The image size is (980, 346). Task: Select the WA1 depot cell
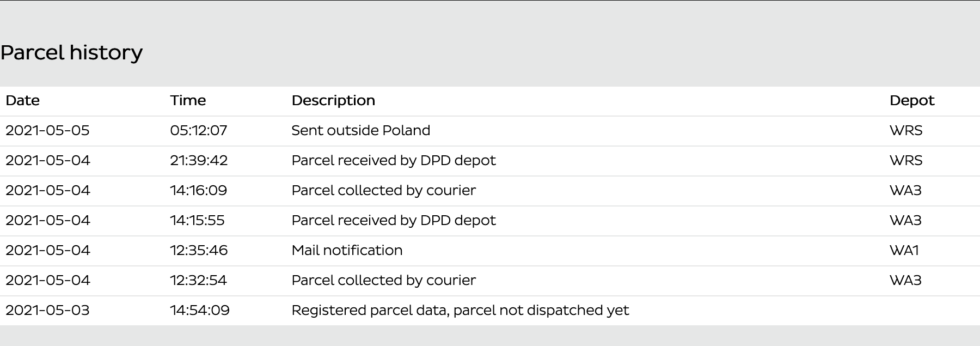pos(904,250)
